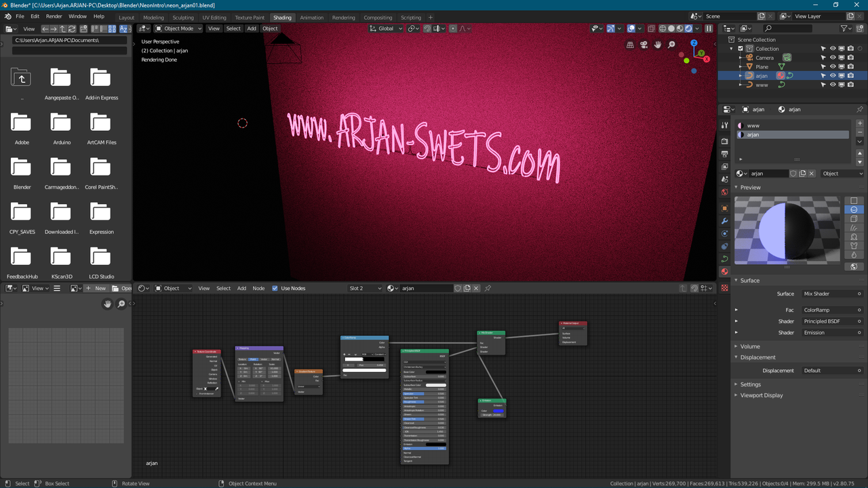
Task: Open the Slot 2 material slot dropdown
Action: click(x=366, y=288)
